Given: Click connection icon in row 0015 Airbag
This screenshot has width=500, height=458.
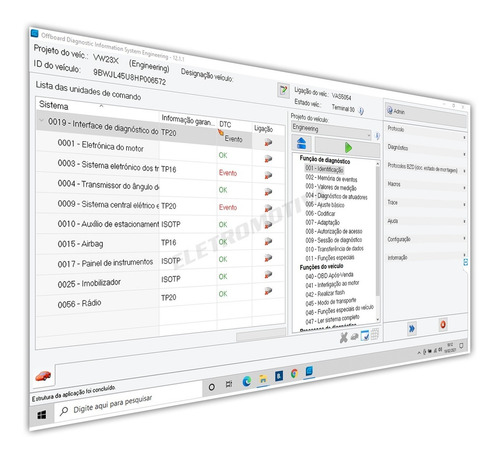Looking at the screenshot, I should [268, 241].
